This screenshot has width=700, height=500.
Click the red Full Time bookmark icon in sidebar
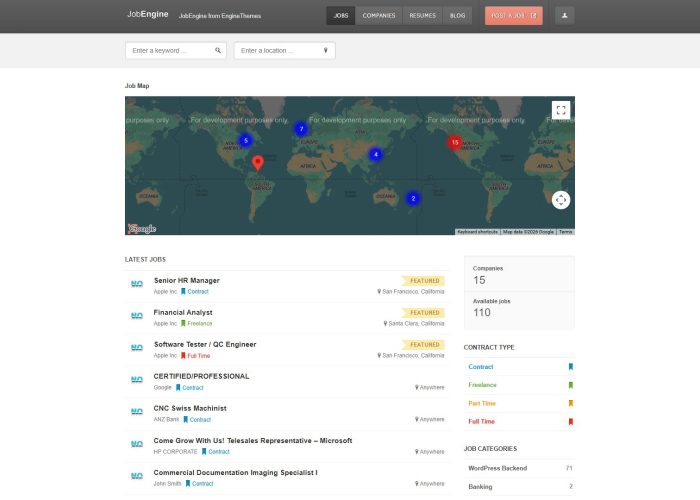click(x=571, y=421)
